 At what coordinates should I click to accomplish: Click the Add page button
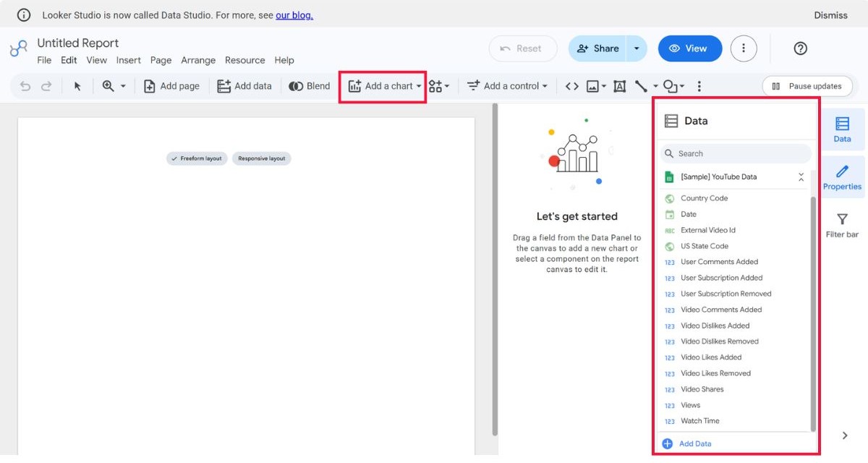click(x=171, y=86)
